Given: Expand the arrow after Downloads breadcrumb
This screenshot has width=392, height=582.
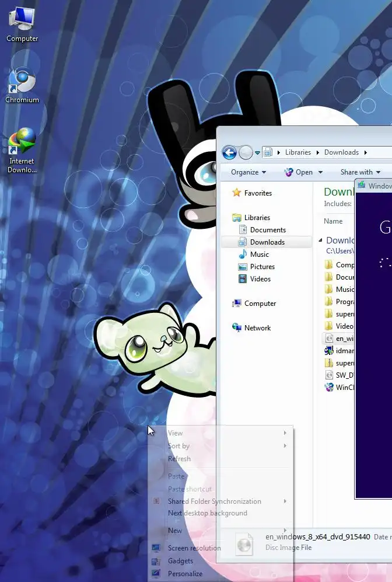Looking at the screenshot, I should click(365, 152).
